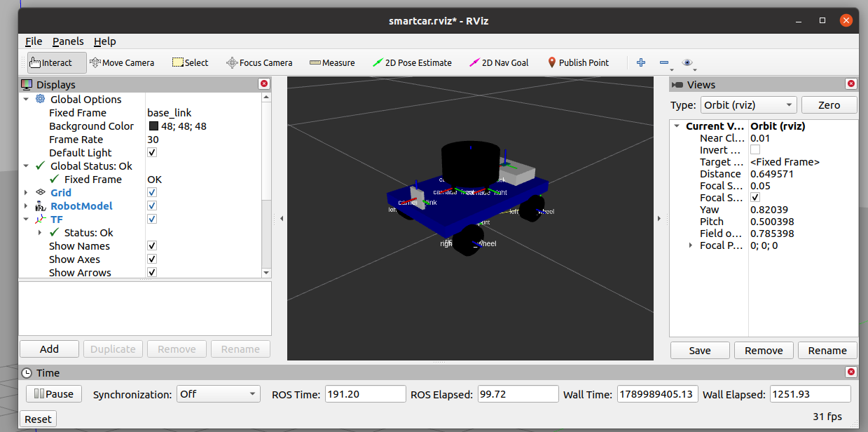Disable the Grid display checkbox
Viewport: 868px width, 432px height.
click(x=152, y=193)
